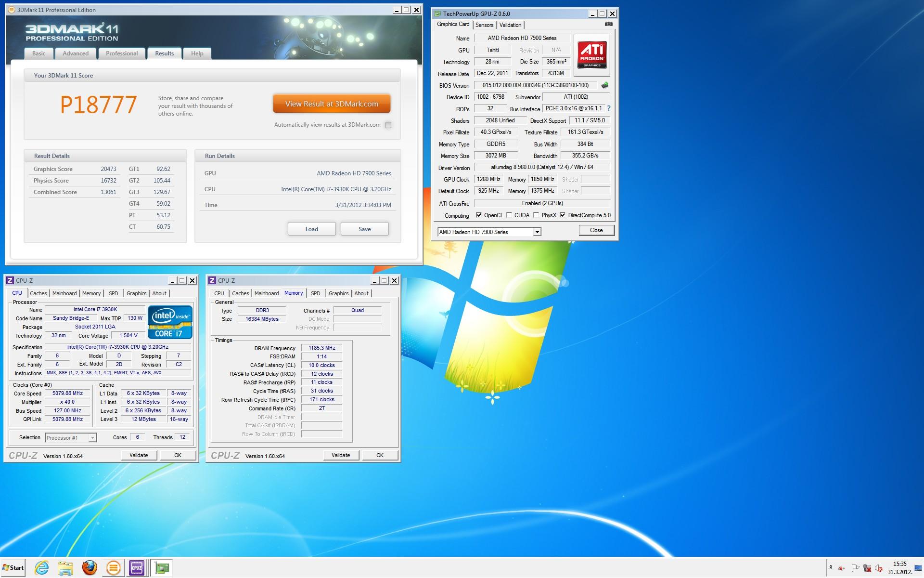Toggle the CUDA checkbox in GPU-Z
Viewport: 924px width, 578px height.
tap(509, 215)
